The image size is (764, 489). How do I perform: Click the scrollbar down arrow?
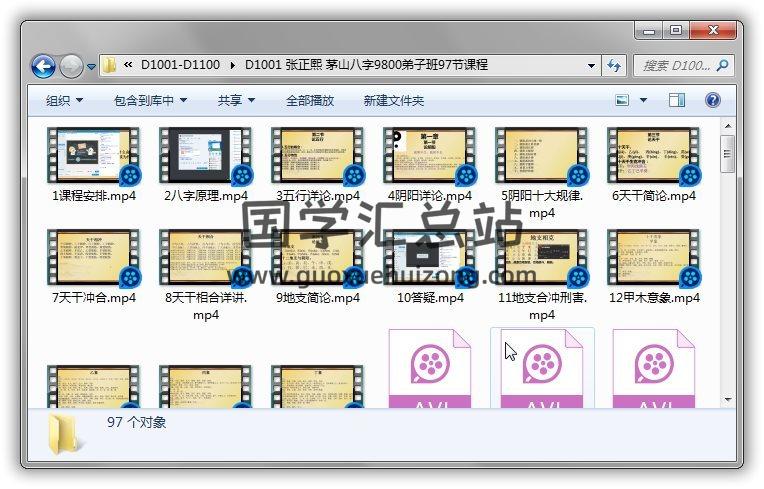pos(727,400)
